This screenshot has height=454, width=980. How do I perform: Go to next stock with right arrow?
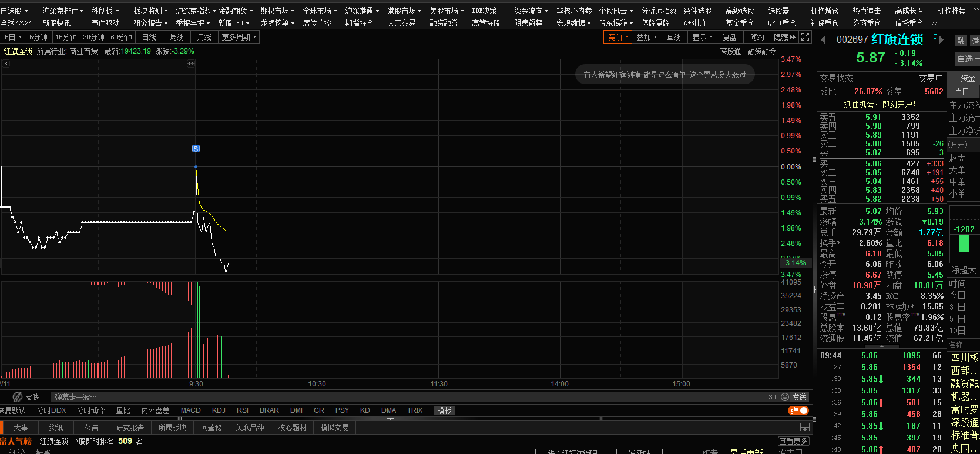(941, 40)
